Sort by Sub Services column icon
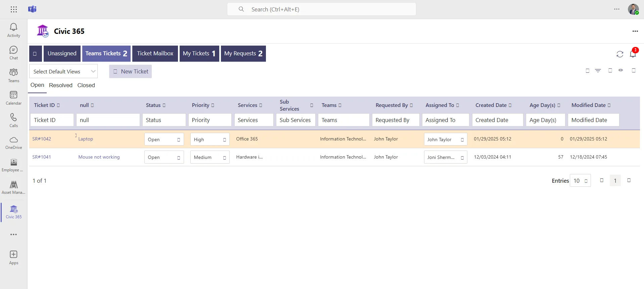 point(312,105)
